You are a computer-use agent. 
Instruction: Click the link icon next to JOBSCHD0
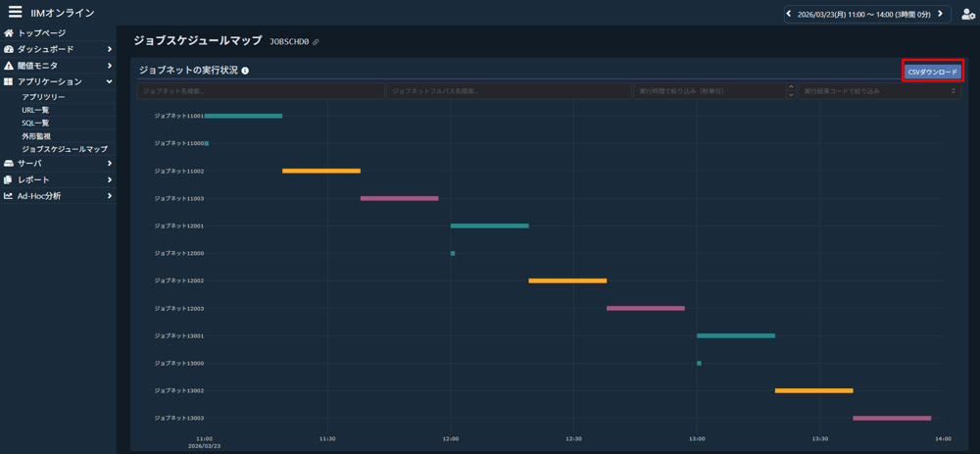[316, 42]
